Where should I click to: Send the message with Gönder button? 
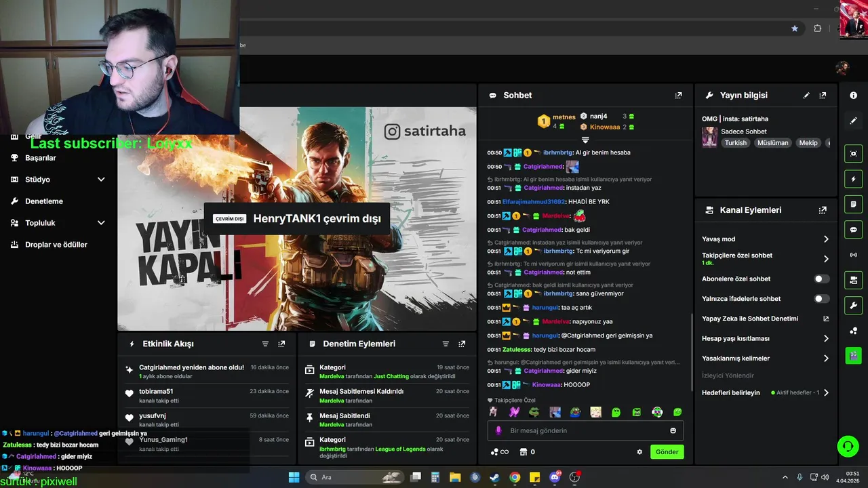(x=667, y=452)
